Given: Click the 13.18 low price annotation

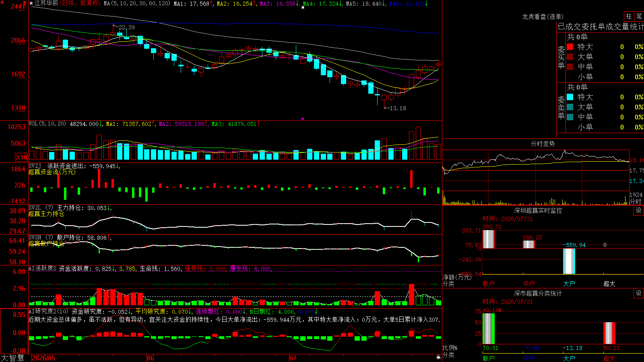Looking at the screenshot, I should click(x=398, y=108).
